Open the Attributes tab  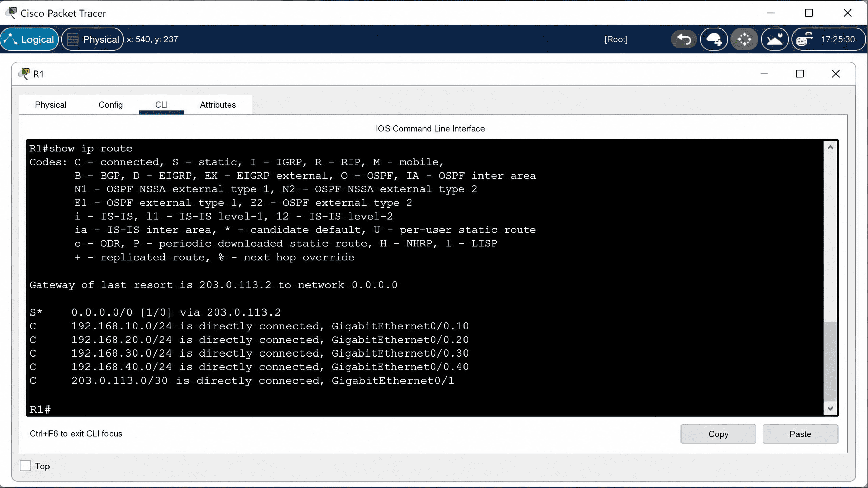[x=218, y=105]
